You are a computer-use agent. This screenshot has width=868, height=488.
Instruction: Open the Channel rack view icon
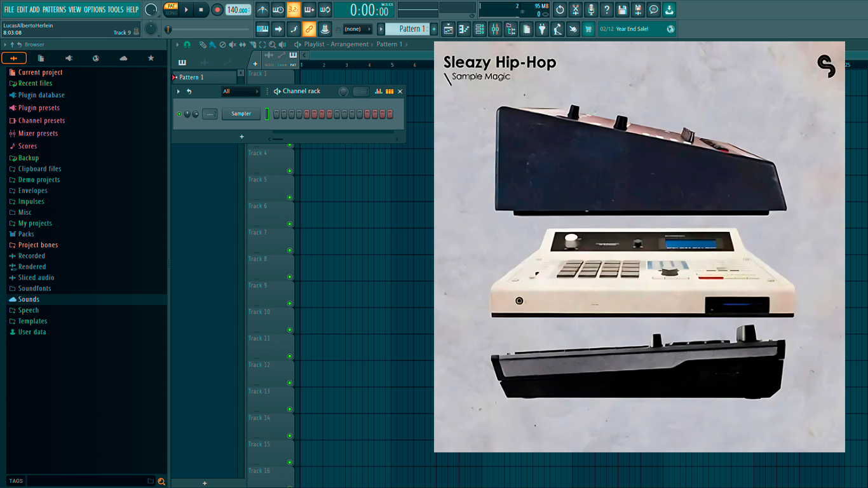pyautogui.click(x=480, y=29)
